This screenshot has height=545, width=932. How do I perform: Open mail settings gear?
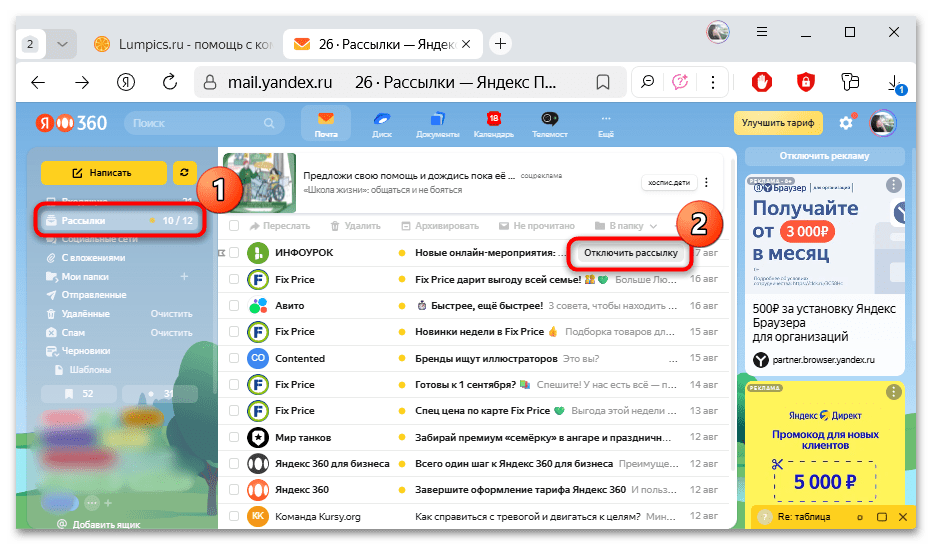point(846,123)
